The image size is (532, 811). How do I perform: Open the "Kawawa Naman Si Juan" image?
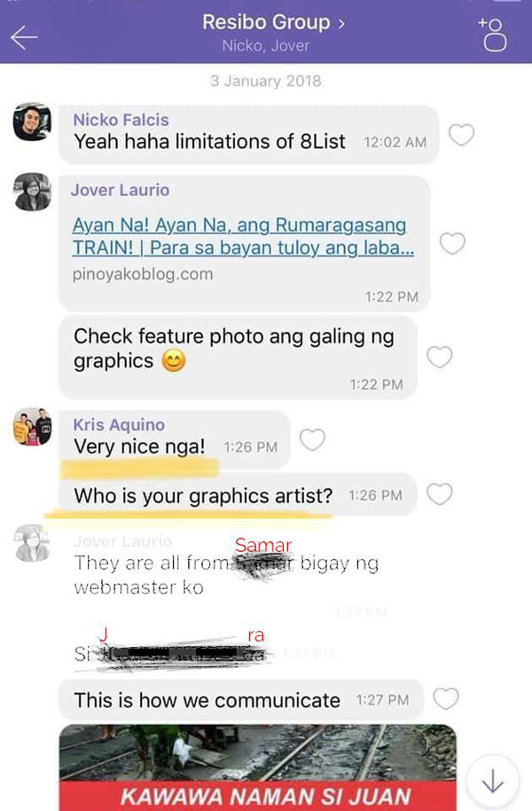coord(257,767)
